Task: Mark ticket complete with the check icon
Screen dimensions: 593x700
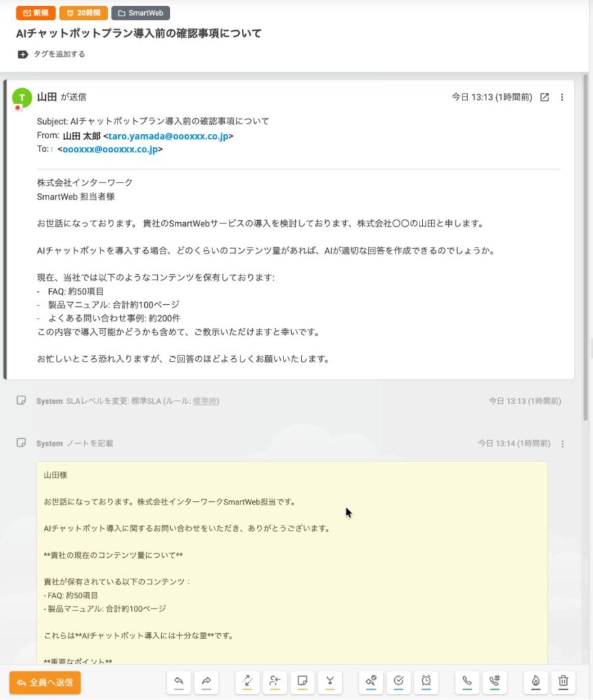Action: (x=398, y=682)
